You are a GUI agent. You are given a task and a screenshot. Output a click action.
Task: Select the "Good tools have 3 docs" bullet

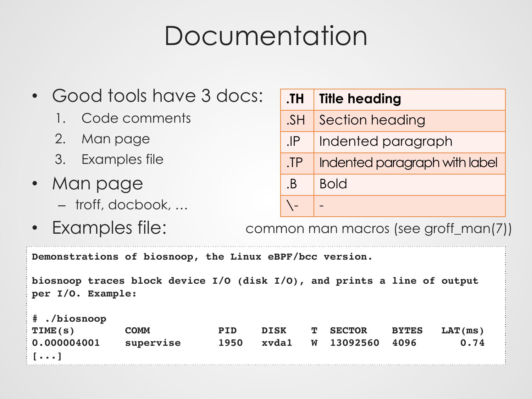[x=157, y=96]
